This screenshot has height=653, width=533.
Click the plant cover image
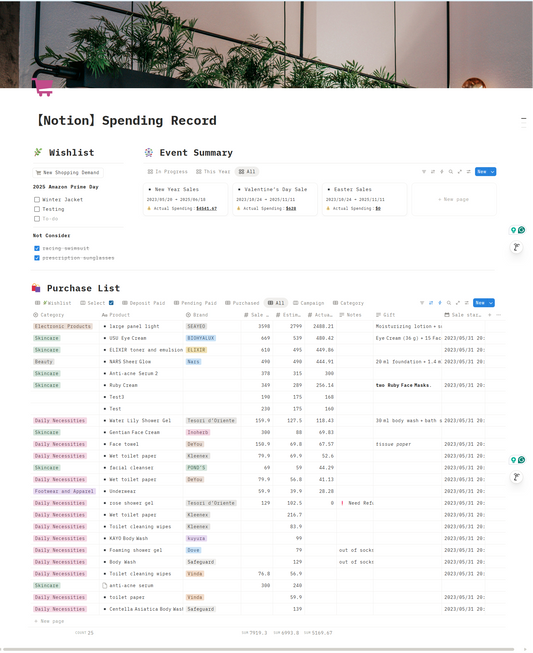pos(266,44)
